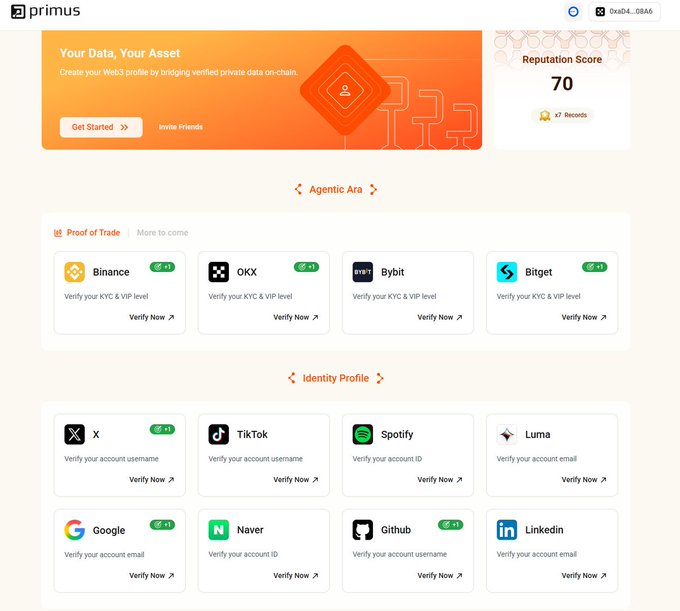This screenshot has width=680, height=611.
Task: Click the Binance logo icon
Action: (x=75, y=272)
